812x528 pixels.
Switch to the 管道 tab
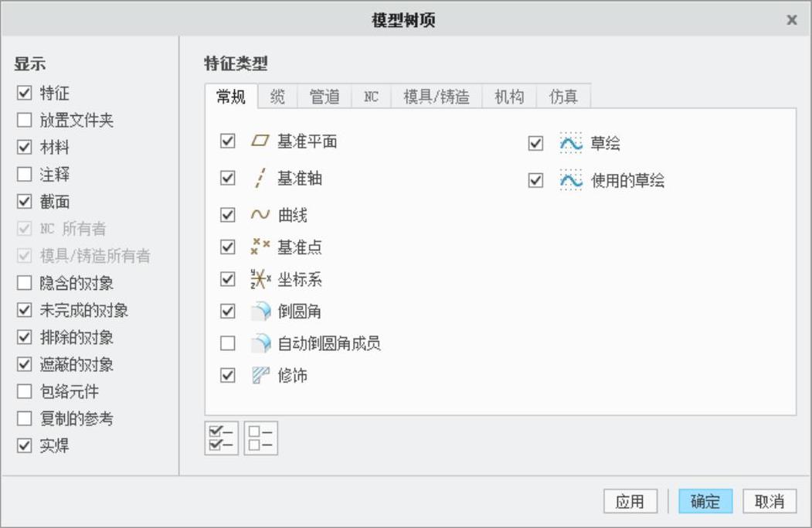(324, 97)
